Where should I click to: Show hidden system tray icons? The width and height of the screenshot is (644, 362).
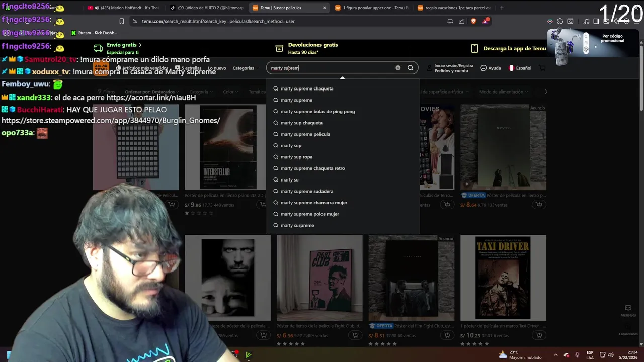(555, 355)
